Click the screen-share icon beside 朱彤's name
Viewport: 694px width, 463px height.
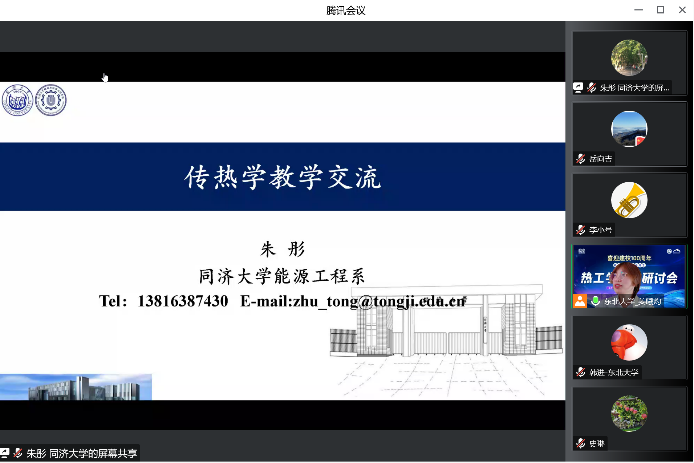[x=578, y=88]
